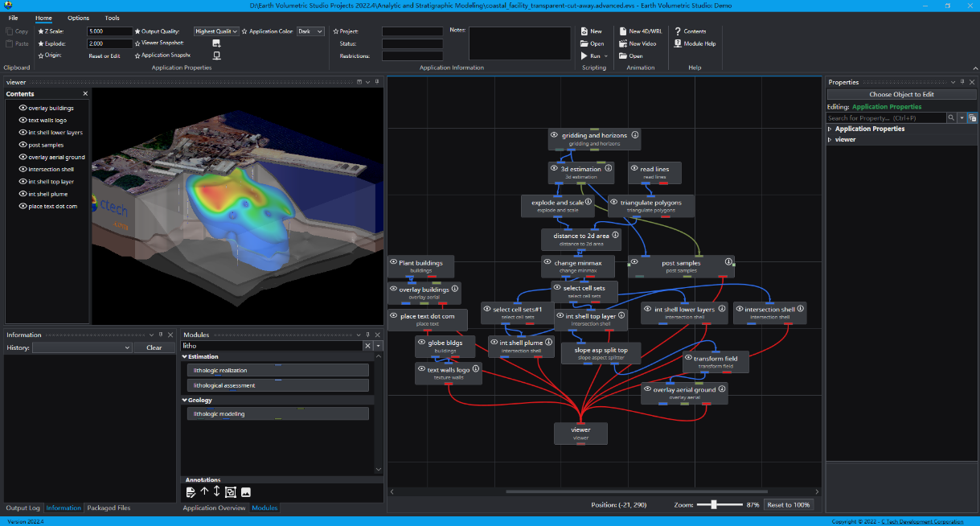Image resolution: width=980 pixels, height=526 pixels.
Task: Click the Viewer Snapshot image icon
Action: tap(216, 43)
